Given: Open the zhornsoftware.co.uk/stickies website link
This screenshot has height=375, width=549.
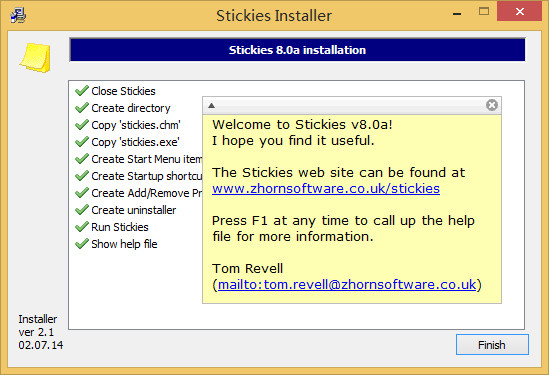Looking at the screenshot, I should pyautogui.click(x=326, y=188).
